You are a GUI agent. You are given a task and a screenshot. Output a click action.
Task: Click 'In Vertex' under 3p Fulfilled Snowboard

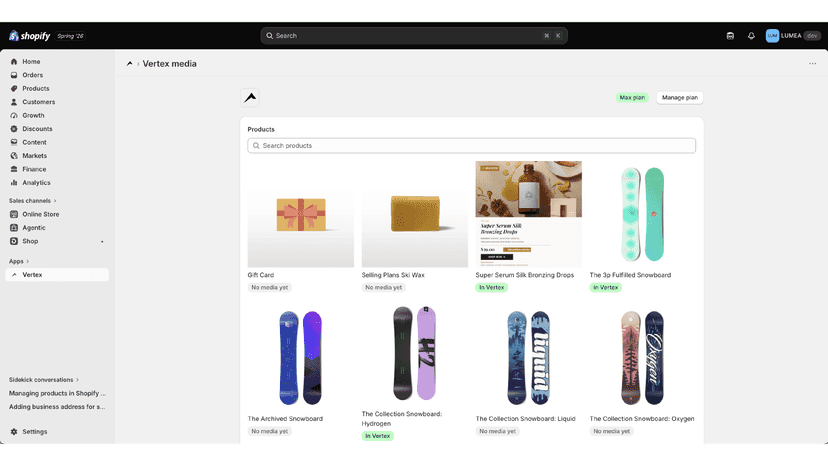tap(606, 287)
